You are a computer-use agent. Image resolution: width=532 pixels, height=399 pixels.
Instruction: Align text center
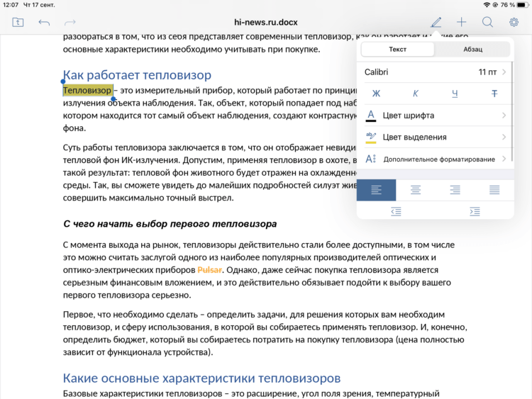click(416, 190)
